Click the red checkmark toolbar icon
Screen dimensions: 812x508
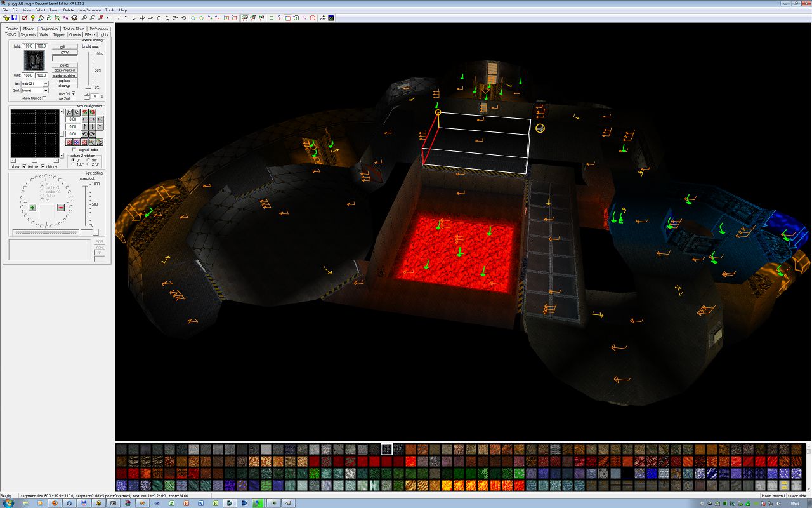coord(24,18)
